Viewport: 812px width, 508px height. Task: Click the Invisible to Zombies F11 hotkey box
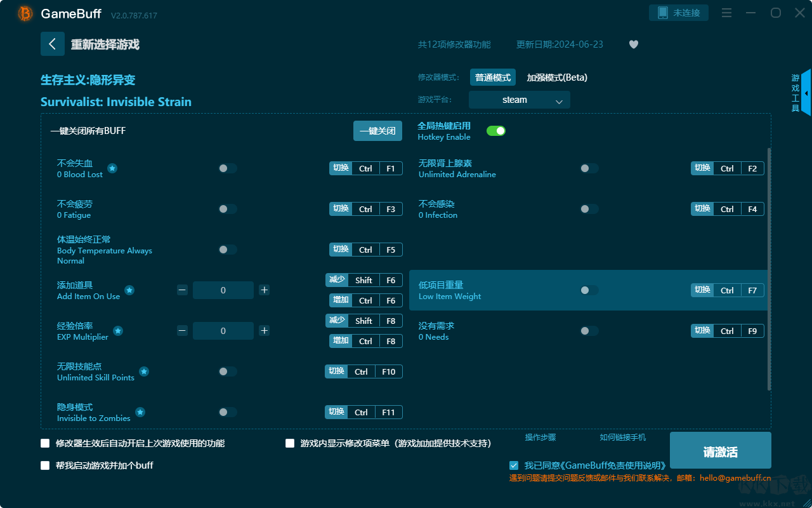[364, 412]
